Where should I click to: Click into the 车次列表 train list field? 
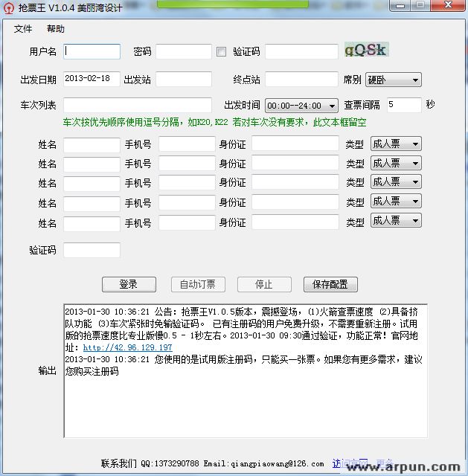[x=137, y=106]
